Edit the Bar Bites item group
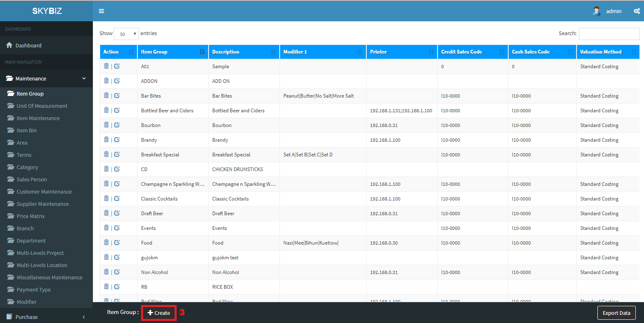 click(117, 96)
